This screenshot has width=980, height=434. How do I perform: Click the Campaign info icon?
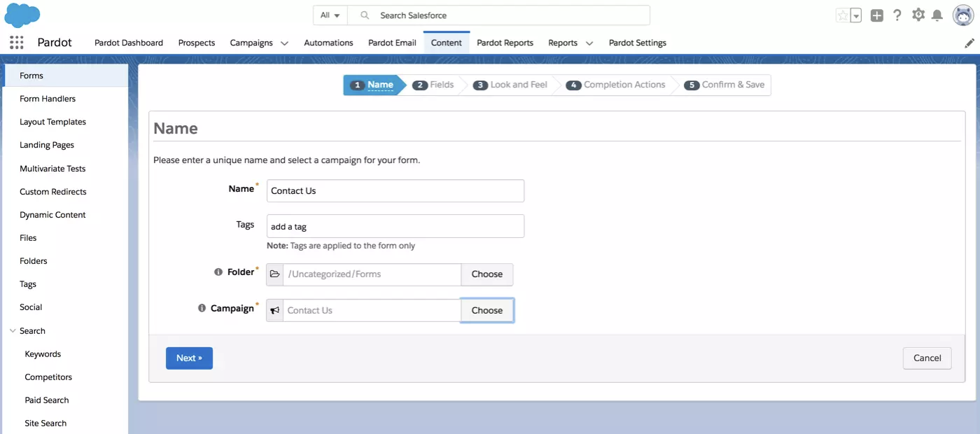(x=202, y=308)
